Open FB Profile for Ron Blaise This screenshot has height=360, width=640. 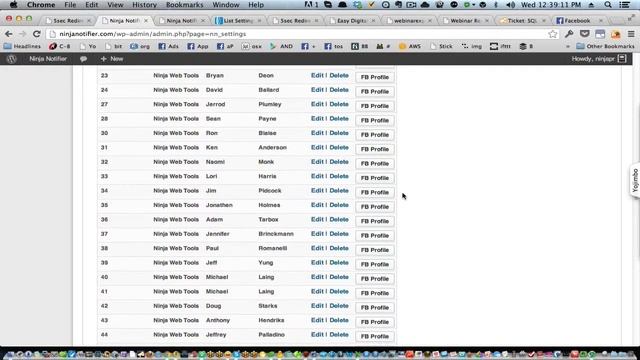pyautogui.click(x=375, y=135)
